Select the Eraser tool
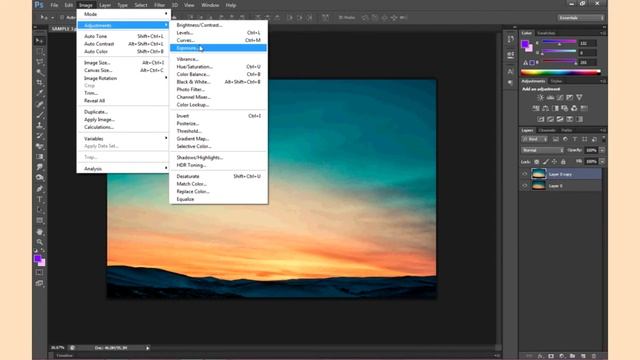 (40, 146)
